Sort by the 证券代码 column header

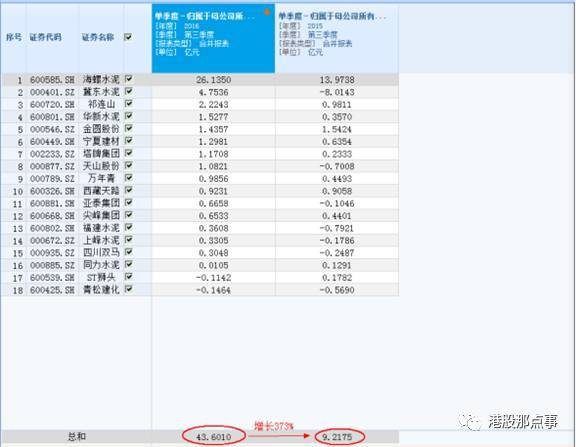pyautogui.click(x=46, y=37)
